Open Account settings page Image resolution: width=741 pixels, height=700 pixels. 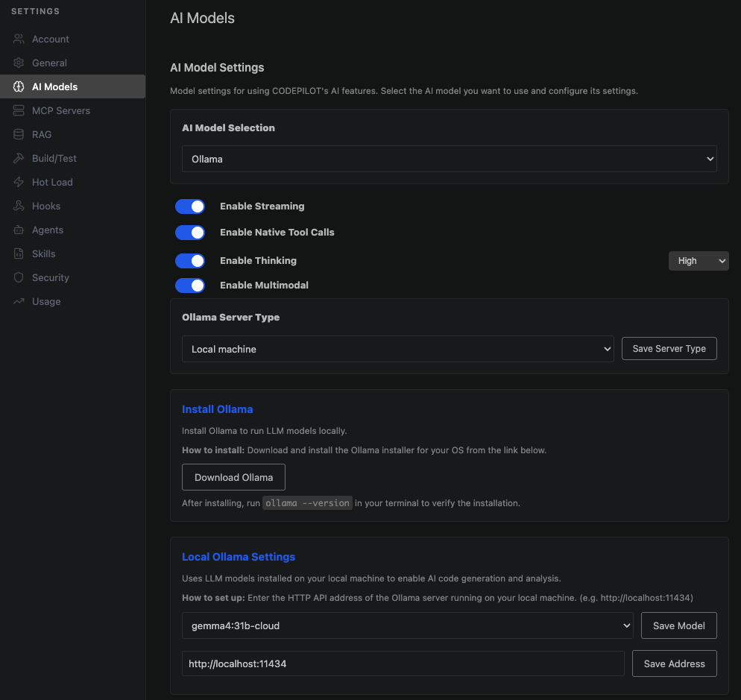73,39
